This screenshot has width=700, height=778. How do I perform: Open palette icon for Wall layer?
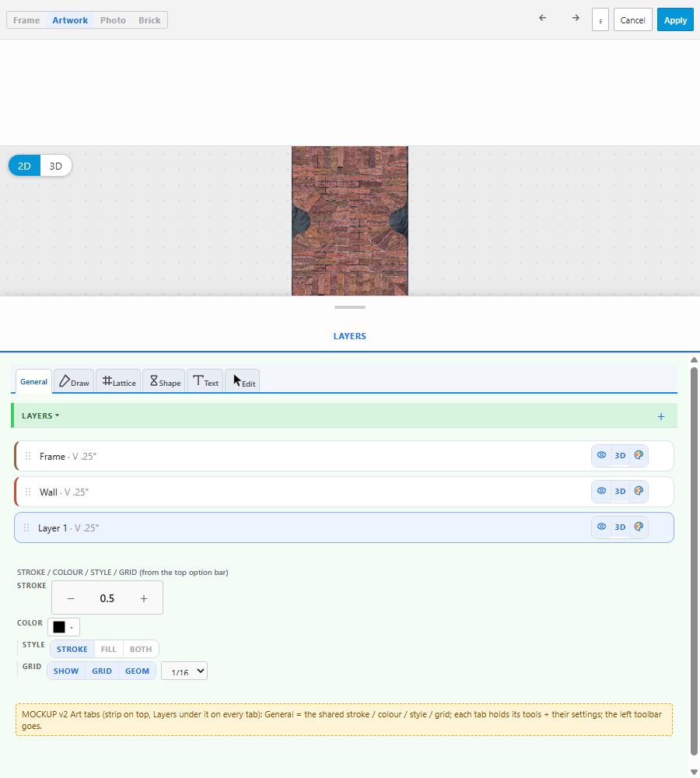click(x=639, y=491)
